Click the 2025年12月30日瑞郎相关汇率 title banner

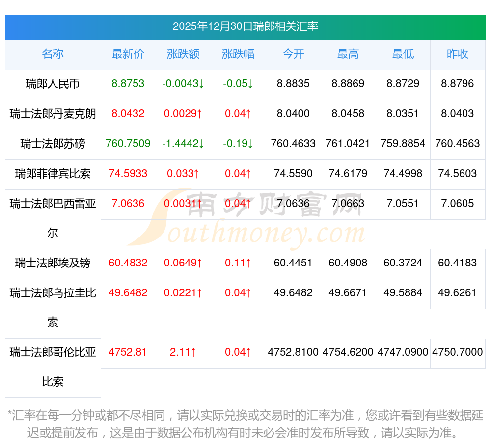click(245, 26)
